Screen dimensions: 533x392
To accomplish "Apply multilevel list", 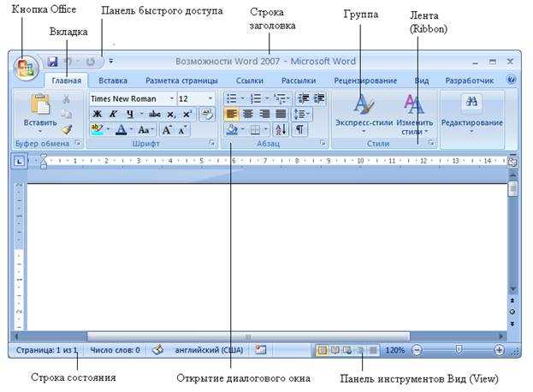I will click(x=281, y=98).
